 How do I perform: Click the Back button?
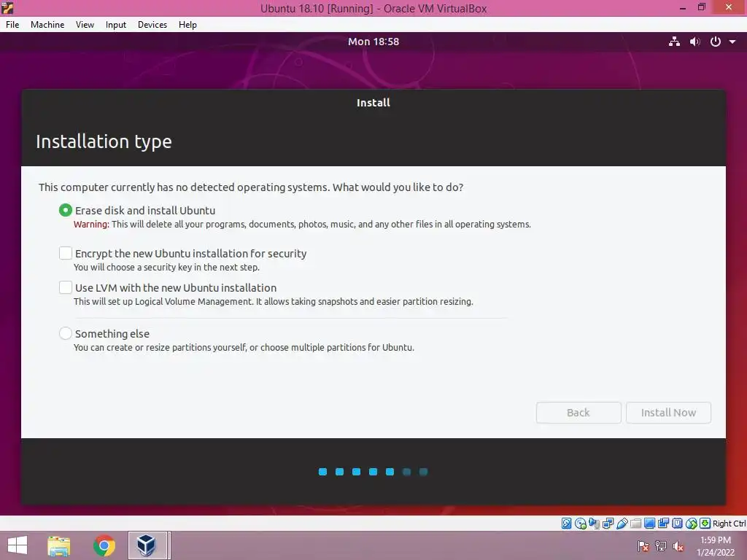tap(578, 413)
